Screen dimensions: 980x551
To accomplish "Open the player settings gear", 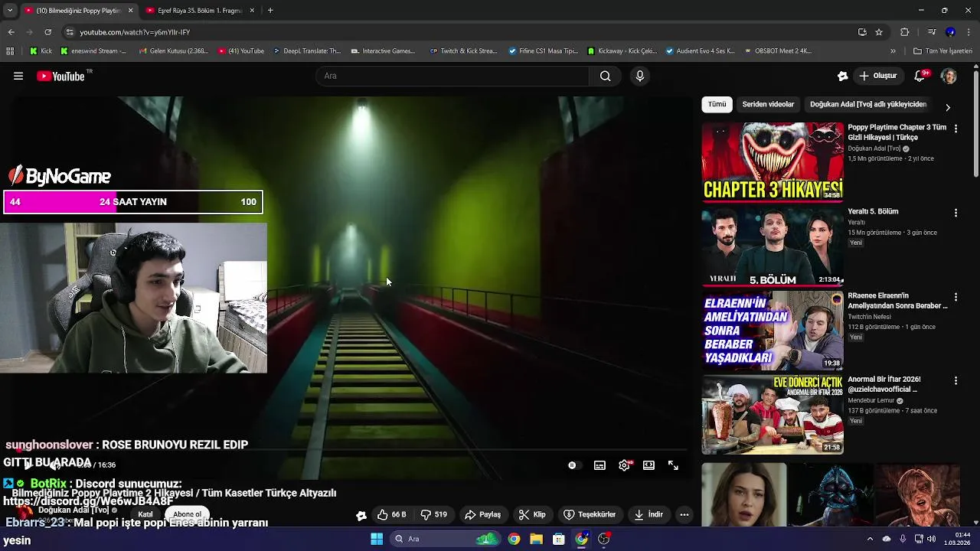I will tap(624, 465).
